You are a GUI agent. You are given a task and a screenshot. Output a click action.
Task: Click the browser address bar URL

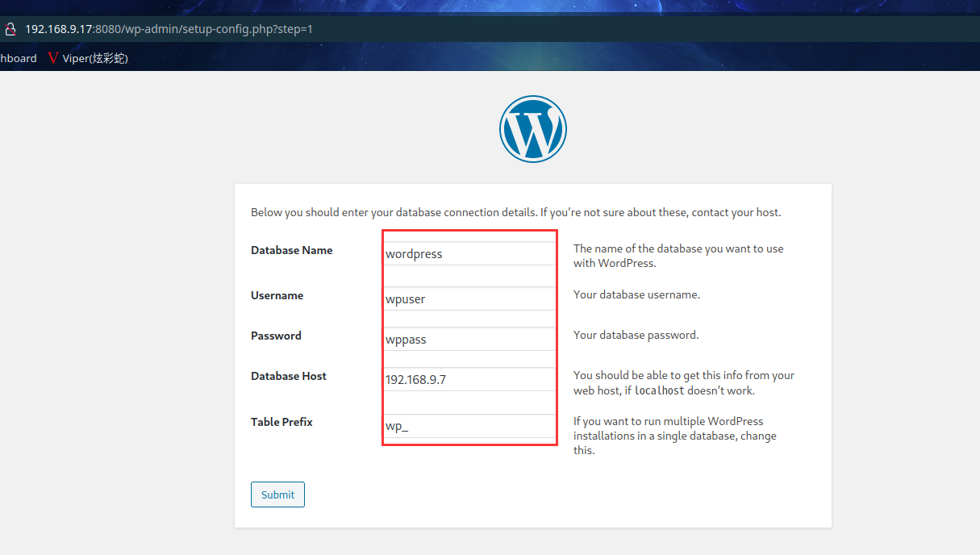169,29
